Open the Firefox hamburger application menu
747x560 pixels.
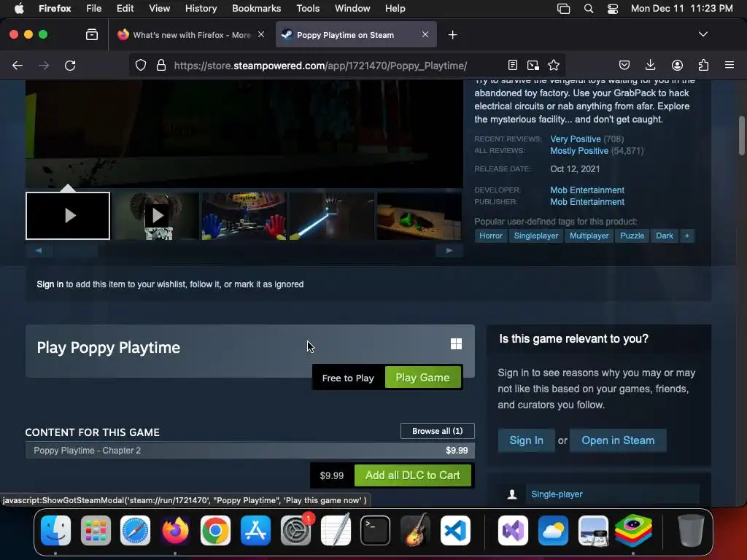(729, 65)
